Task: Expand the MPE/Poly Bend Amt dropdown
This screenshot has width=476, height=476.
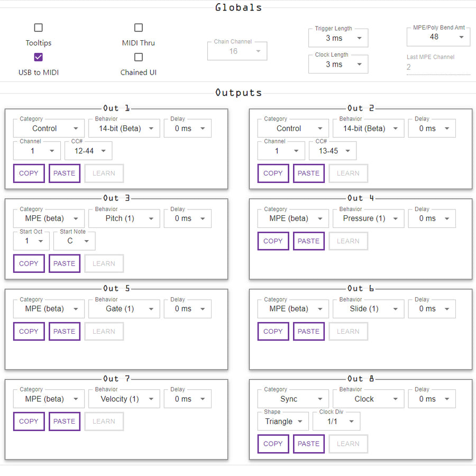Action: 438,37
